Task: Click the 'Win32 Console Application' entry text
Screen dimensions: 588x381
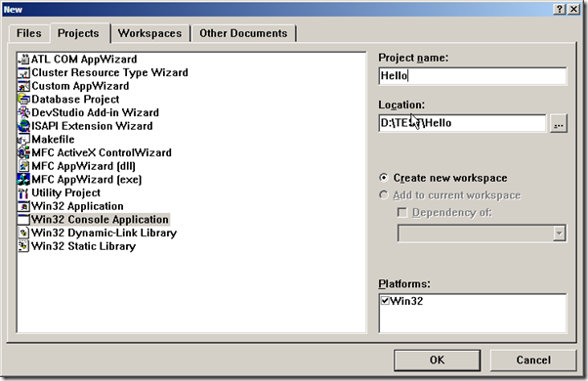Action: tap(101, 220)
